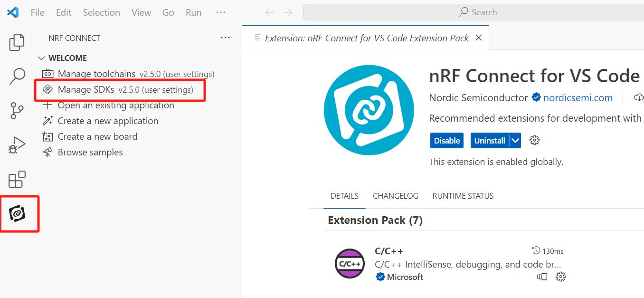Open NRF CONNECT panel more actions
The image size is (644, 298).
(x=226, y=38)
